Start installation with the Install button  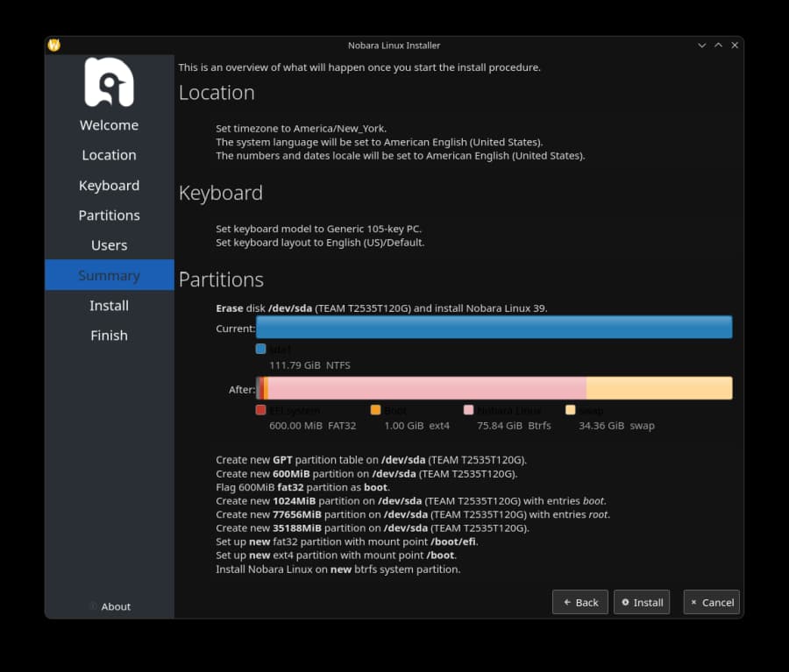pyautogui.click(x=642, y=602)
